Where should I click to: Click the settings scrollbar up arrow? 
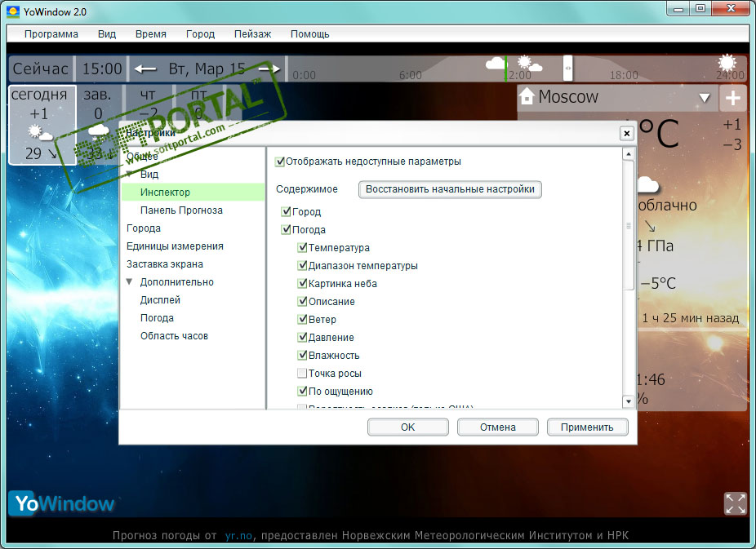pyautogui.click(x=628, y=153)
